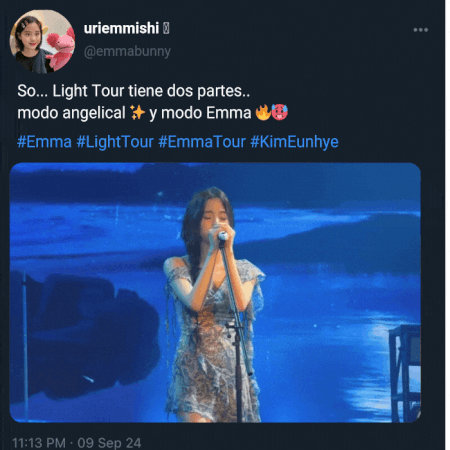Open the uriemmishi profile avatar

pyautogui.click(x=42, y=41)
